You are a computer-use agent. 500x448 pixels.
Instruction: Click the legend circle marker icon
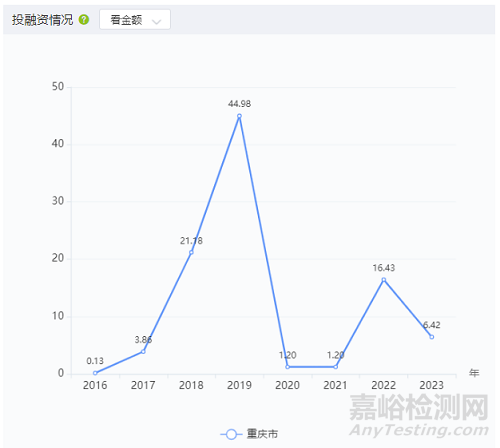231,434
